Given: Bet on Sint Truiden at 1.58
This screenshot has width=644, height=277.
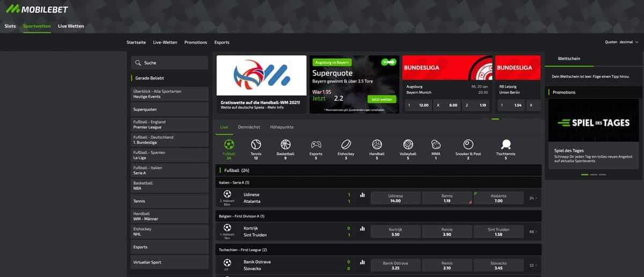Looking at the screenshot, I should (498, 231).
